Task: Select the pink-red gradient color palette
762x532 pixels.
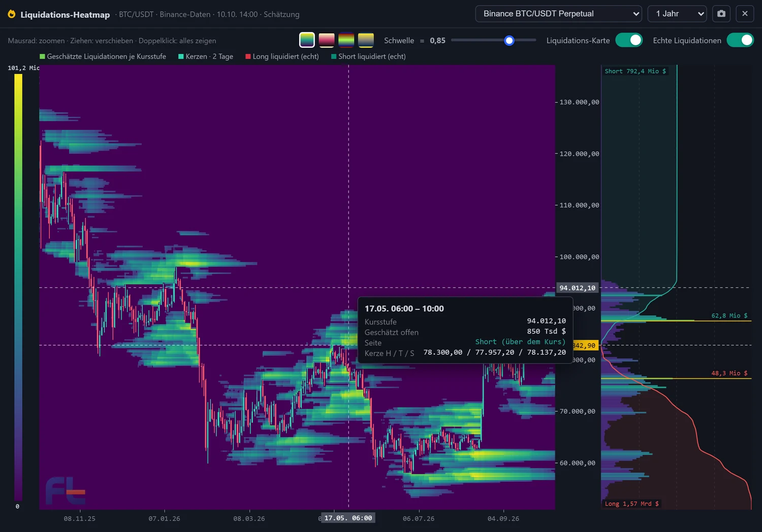Action: pyautogui.click(x=327, y=40)
